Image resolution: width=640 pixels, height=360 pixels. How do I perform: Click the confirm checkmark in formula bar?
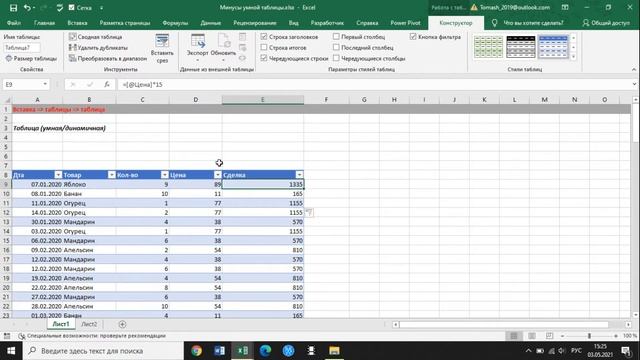pos(90,84)
